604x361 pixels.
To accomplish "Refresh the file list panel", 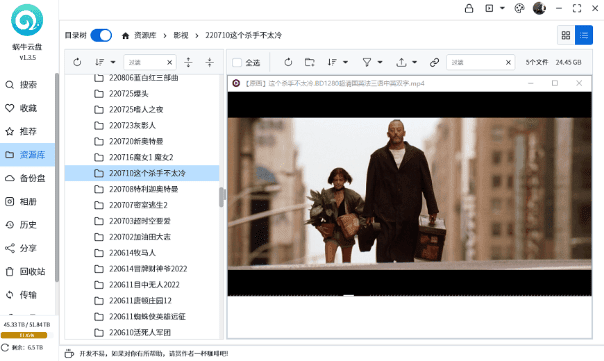I will point(288,62).
